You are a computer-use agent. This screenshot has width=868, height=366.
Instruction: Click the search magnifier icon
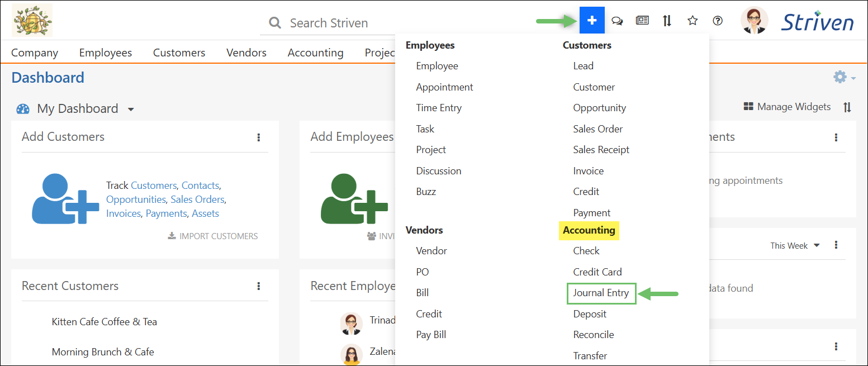(x=275, y=23)
